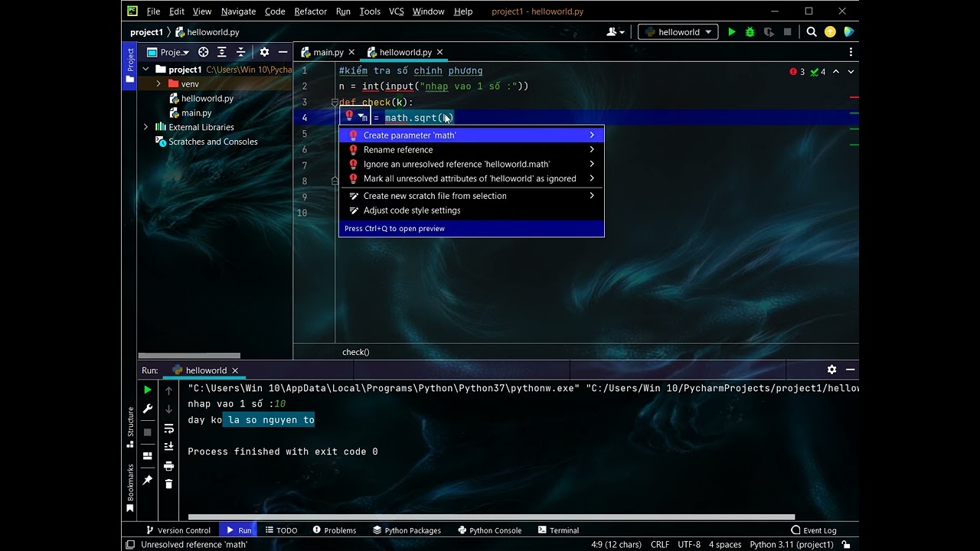
Task: Hide the Run panel with the minus icon
Action: pos(850,370)
